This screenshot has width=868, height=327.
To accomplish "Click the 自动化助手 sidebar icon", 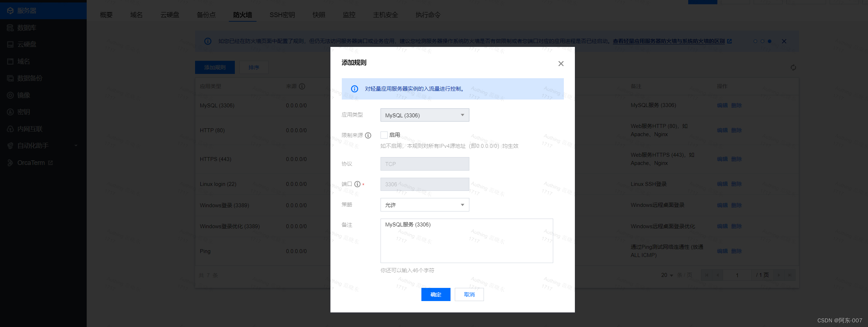I will pyautogui.click(x=10, y=146).
